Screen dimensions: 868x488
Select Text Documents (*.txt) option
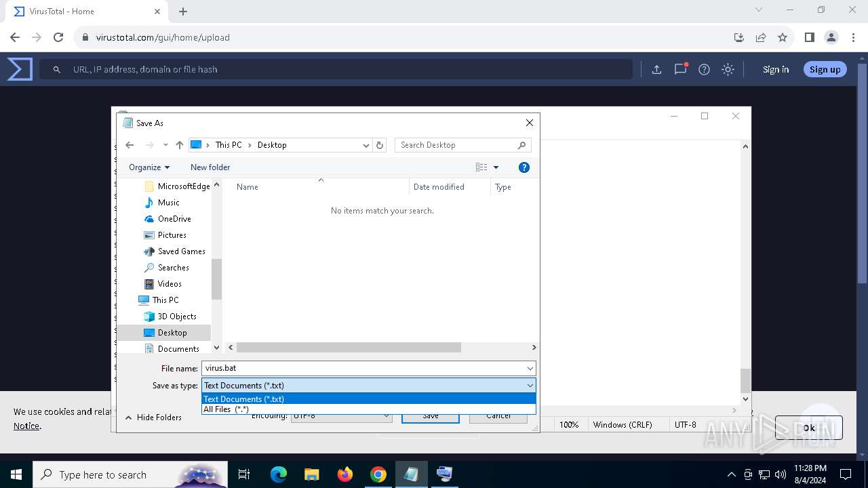[369, 399]
